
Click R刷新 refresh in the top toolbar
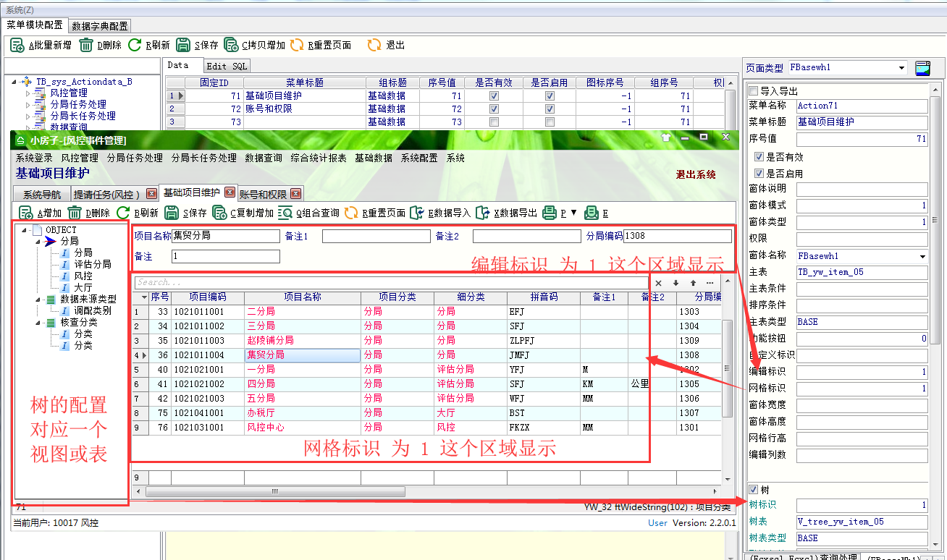pos(149,45)
